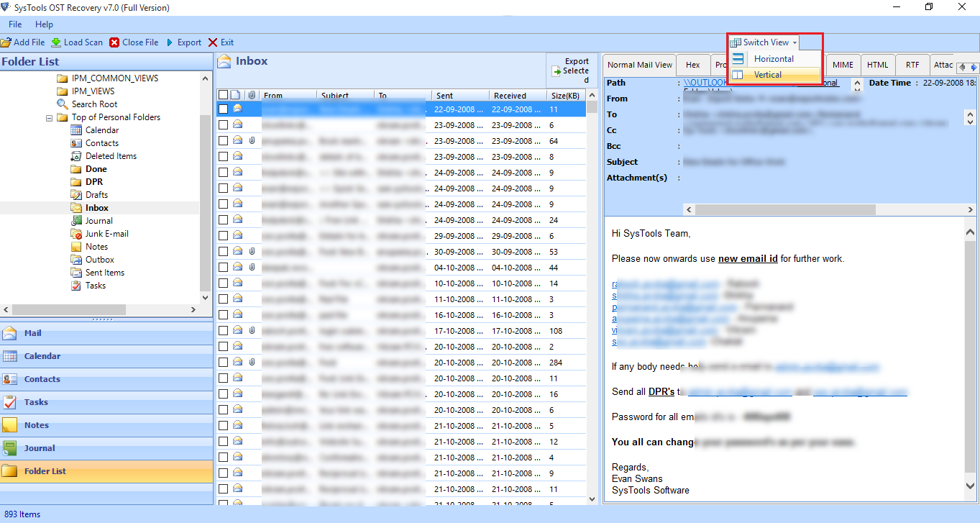This screenshot has width=980, height=523.
Task: Click the Export Selected button
Action: [570, 71]
